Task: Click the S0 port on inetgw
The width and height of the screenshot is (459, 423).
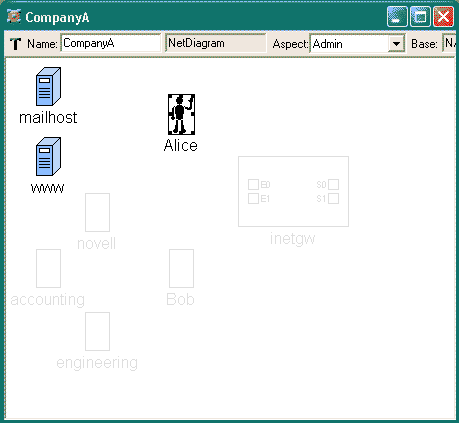Action: [334, 184]
